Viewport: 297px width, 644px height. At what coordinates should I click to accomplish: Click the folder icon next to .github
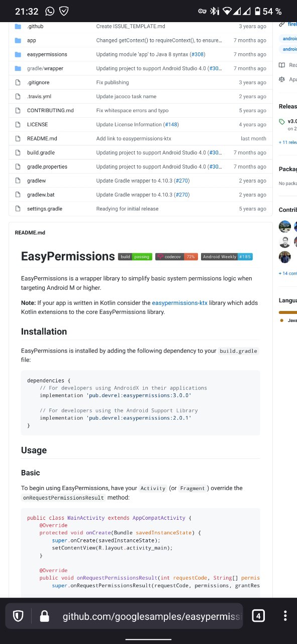click(x=18, y=26)
